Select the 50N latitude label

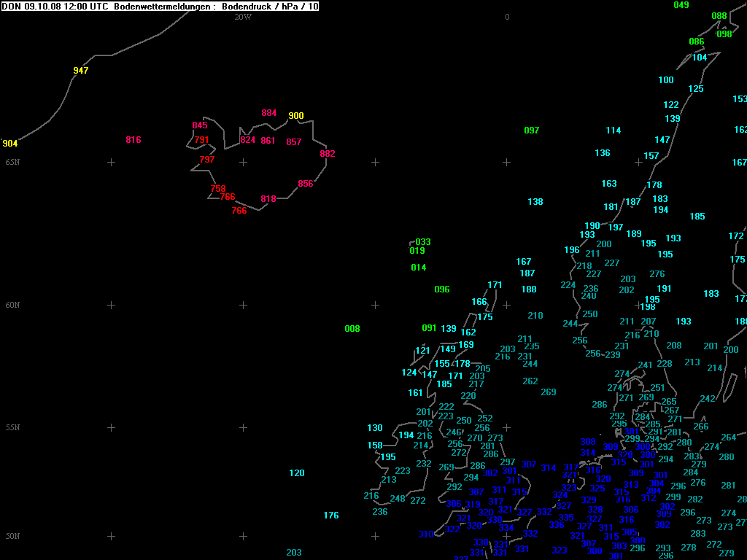click(x=12, y=536)
